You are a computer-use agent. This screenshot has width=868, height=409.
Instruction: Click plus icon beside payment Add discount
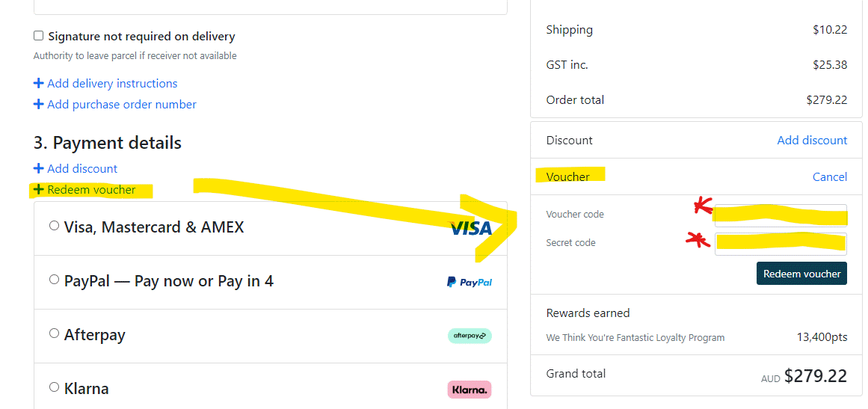point(39,169)
